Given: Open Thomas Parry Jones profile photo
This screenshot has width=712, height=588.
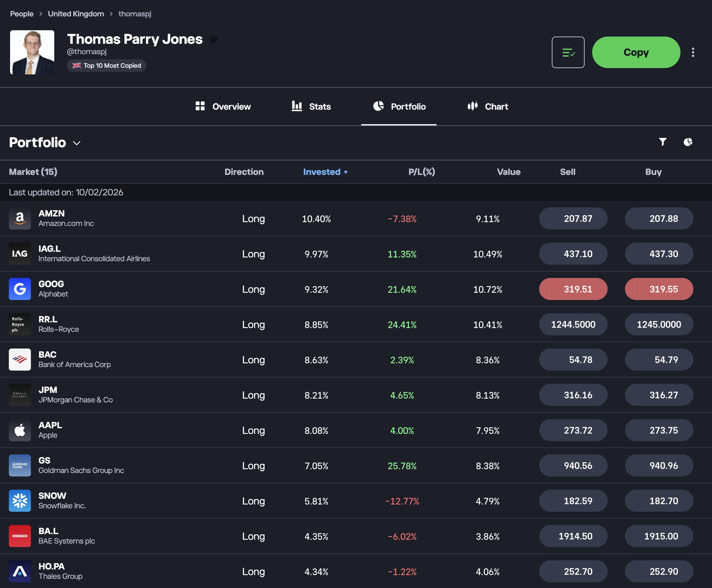Looking at the screenshot, I should click(32, 52).
